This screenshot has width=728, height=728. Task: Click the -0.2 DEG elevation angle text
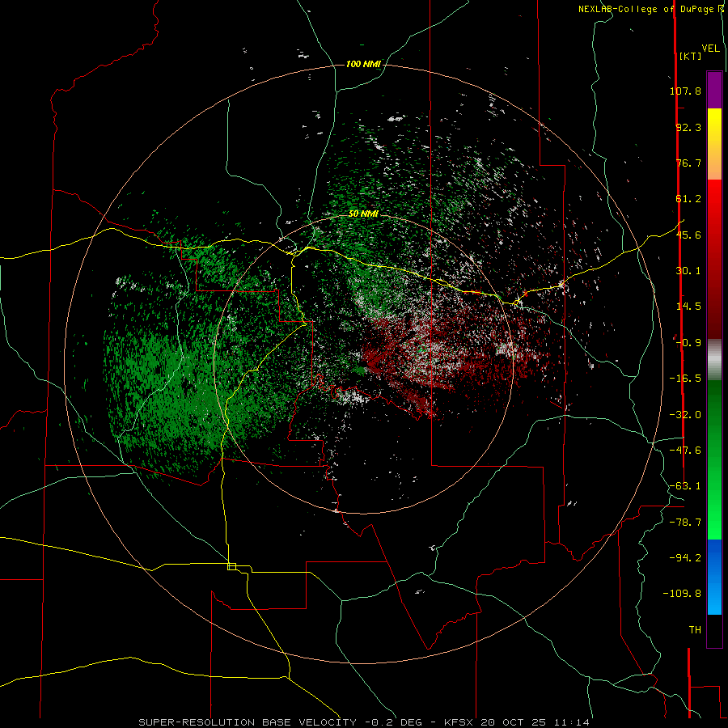tap(394, 722)
